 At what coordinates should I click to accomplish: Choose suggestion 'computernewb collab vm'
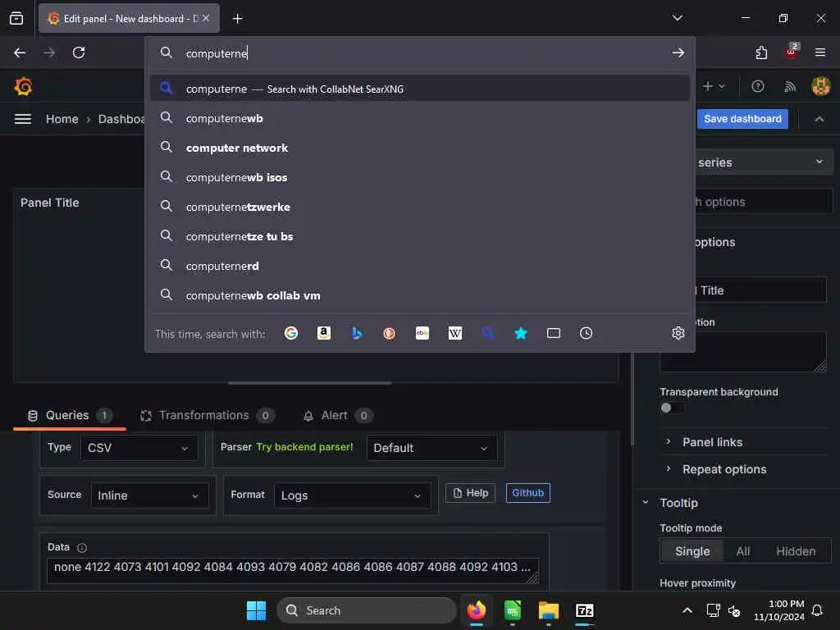(x=420, y=295)
